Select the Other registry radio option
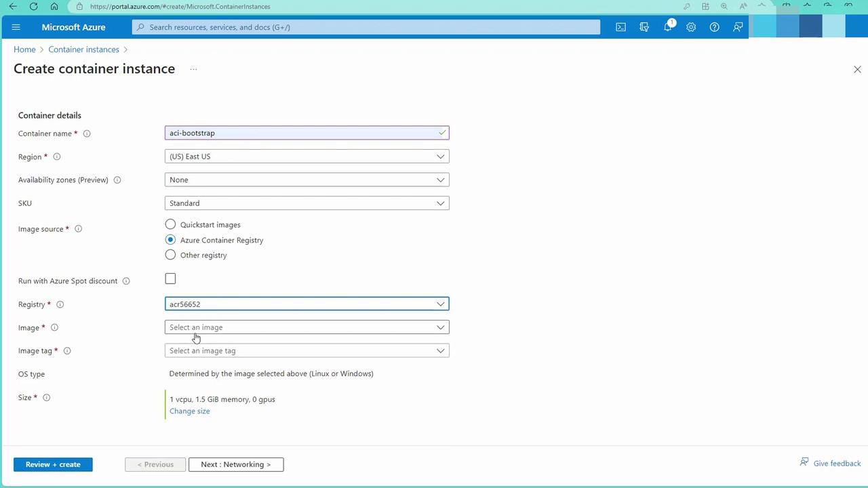This screenshot has height=488, width=868. click(x=170, y=255)
